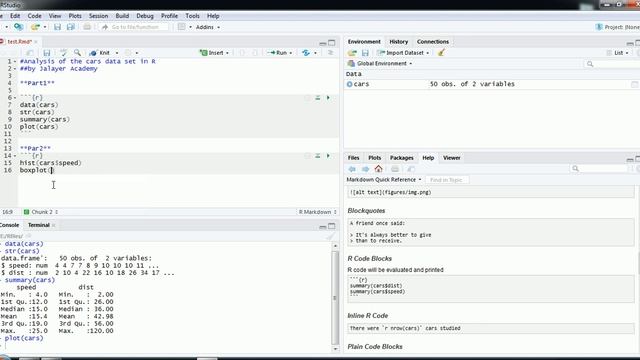The width and height of the screenshot is (640, 360).
Task: Run chunk 1 with green play arrow
Action: point(328,98)
